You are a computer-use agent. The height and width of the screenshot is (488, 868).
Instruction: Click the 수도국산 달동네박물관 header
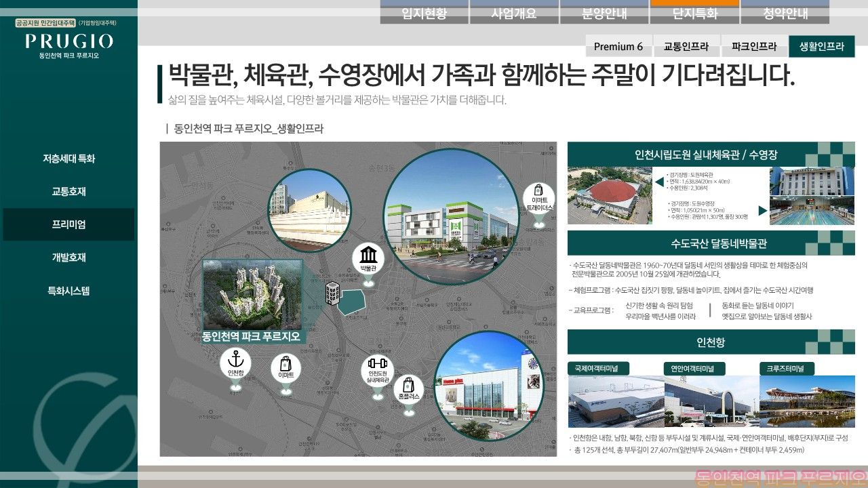click(x=711, y=243)
